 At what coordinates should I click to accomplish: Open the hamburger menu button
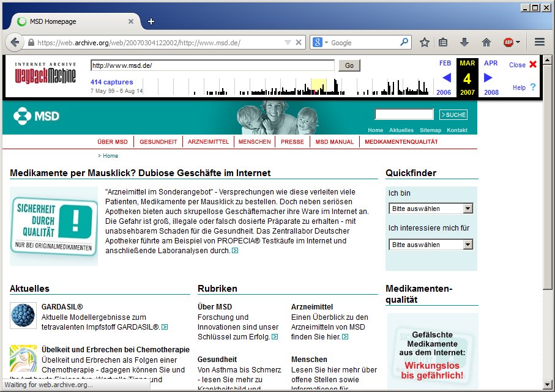coord(540,42)
